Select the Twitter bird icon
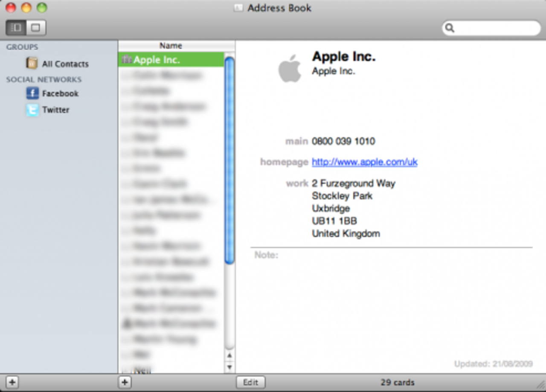Screen dimensions: 546x392 coord(32,110)
